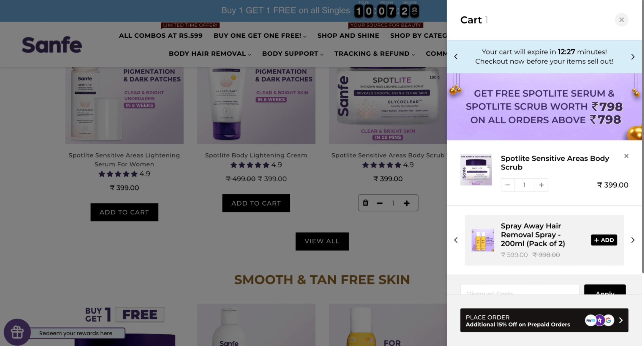Viewport: 644px width, 346px height.
Task: Add Spray Away Hair Removal Spray to cart
Action: [x=604, y=240]
